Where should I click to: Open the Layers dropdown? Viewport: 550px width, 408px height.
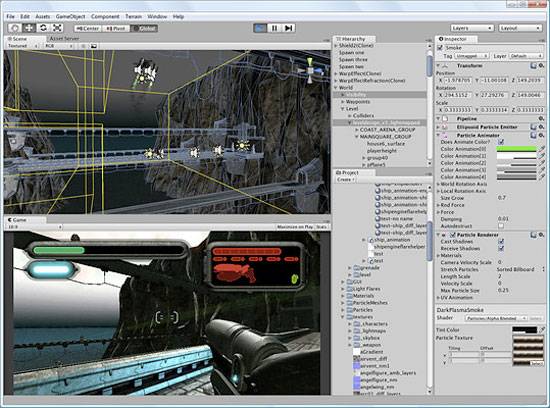pos(472,28)
